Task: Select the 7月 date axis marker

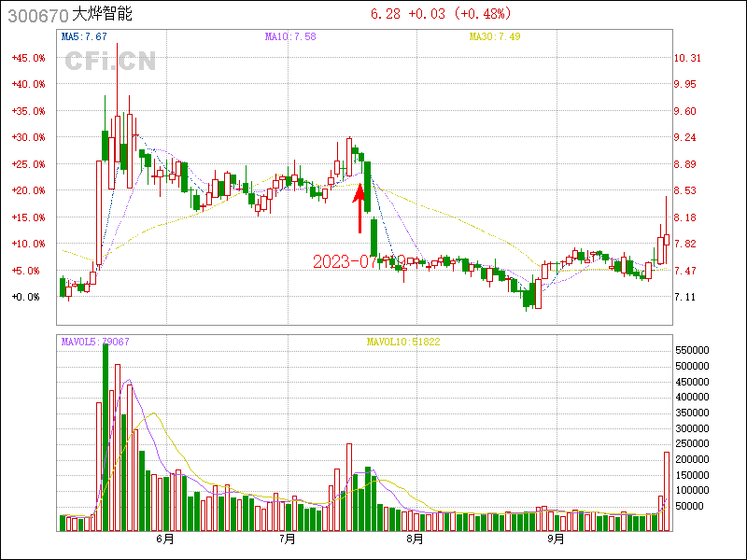Action: pos(288,539)
